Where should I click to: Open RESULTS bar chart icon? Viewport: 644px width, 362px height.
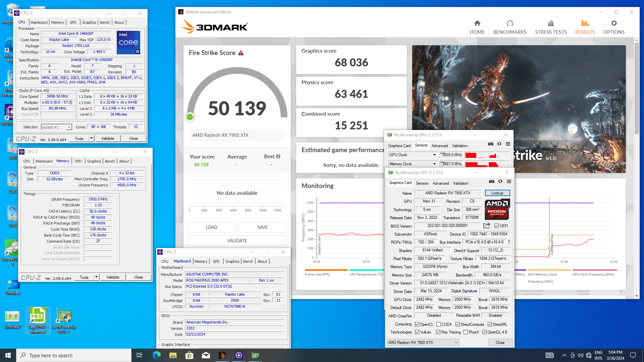[585, 23]
